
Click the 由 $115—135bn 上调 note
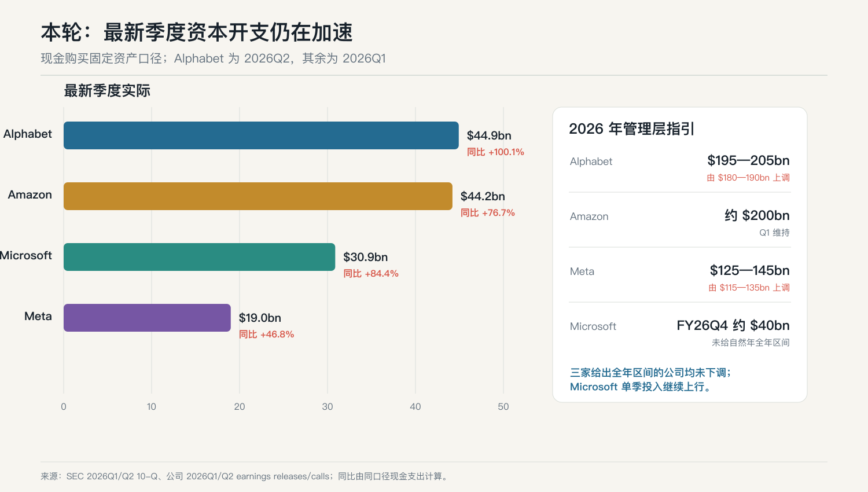click(749, 288)
